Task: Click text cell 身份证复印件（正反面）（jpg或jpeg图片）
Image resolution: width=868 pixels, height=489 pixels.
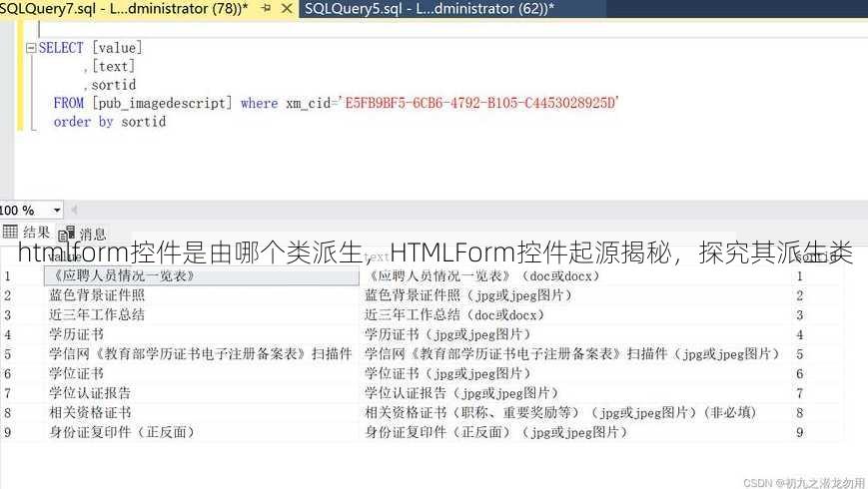Action: (575, 432)
